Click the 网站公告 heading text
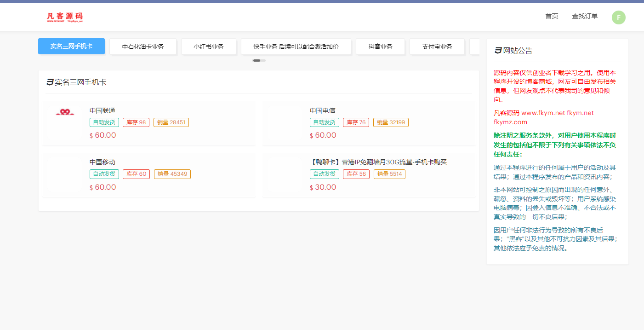 coord(518,51)
